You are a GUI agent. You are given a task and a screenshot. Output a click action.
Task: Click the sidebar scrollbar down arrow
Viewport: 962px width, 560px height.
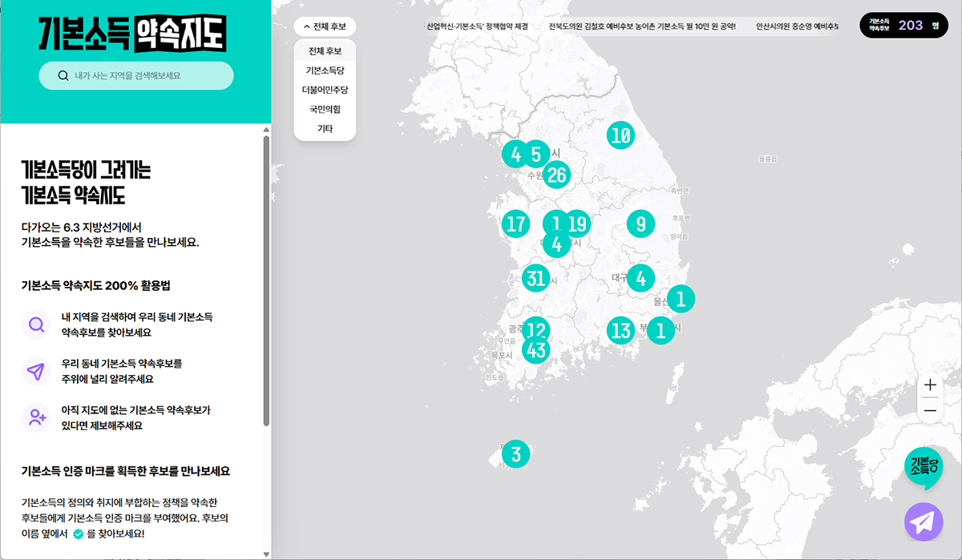click(266, 554)
